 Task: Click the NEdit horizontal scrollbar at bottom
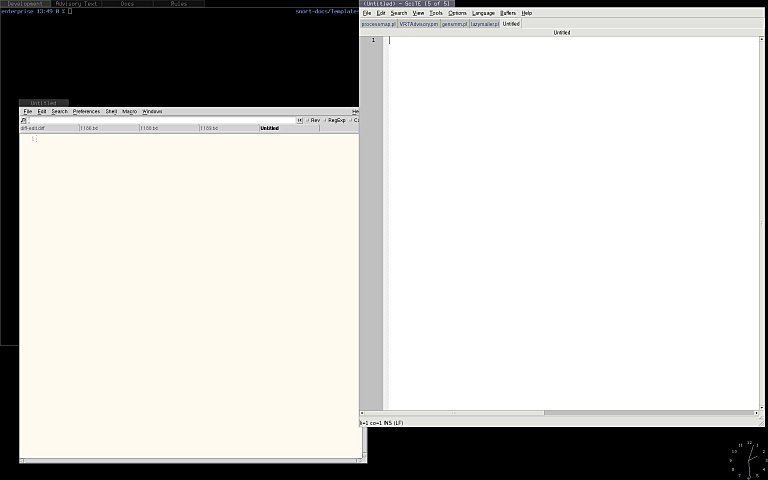click(x=190, y=460)
